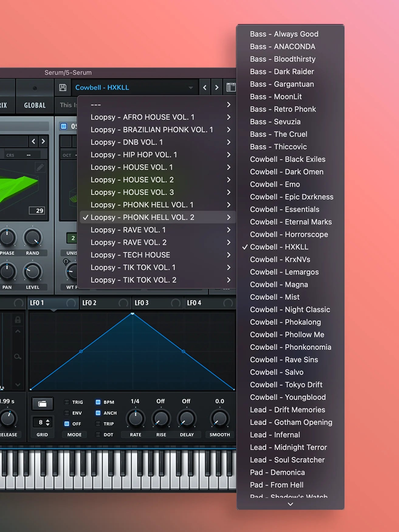This screenshot has width=399, height=532.
Task: Pick the Cowbell - Tokyo Drift preset
Action: (290, 385)
